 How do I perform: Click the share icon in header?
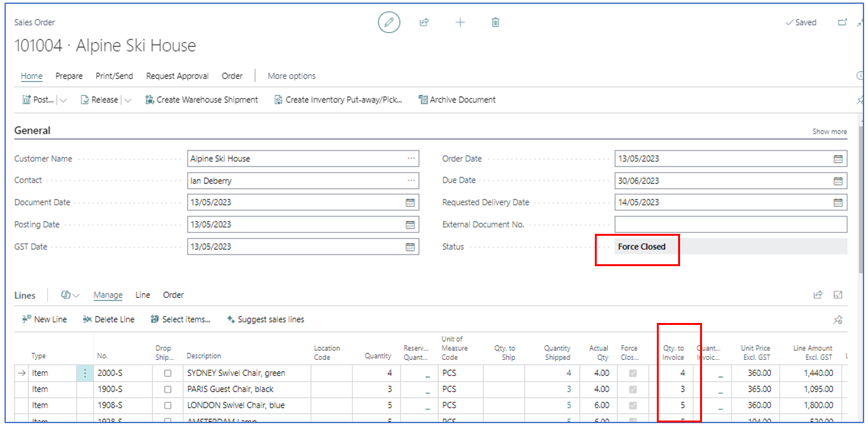click(424, 23)
